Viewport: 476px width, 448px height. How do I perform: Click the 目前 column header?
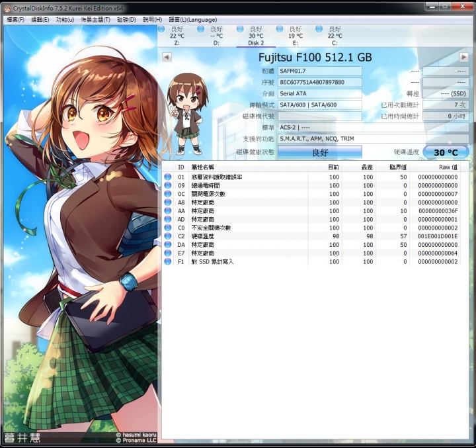click(325, 167)
